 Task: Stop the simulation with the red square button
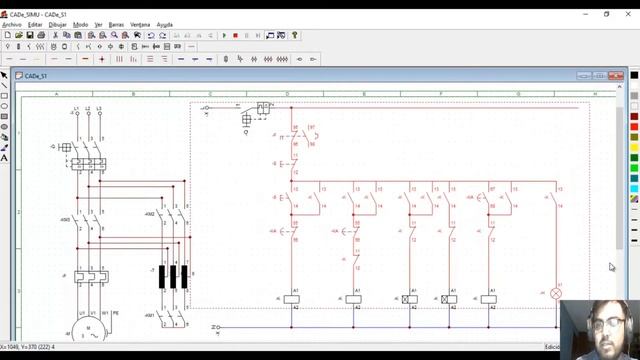pyautogui.click(x=236, y=36)
